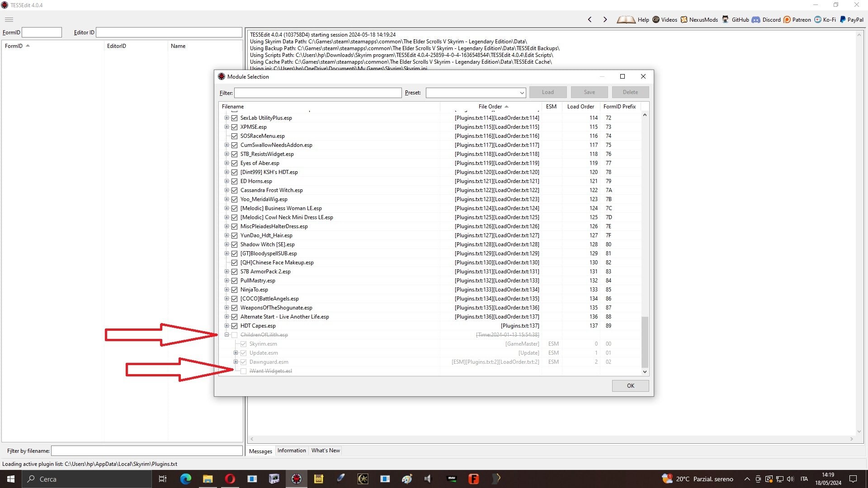The width and height of the screenshot is (868, 488).
Task: Sort by File Order column header
Action: click(491, 107)
